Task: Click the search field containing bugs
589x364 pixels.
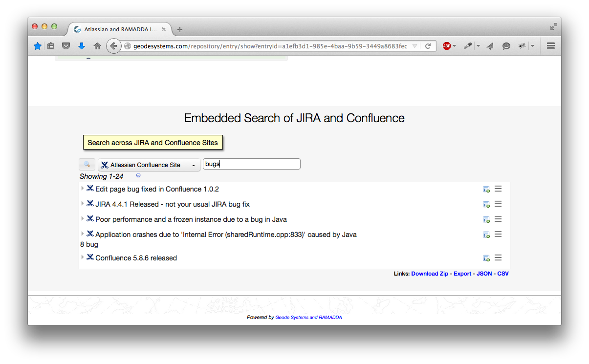Action: tap(252, 164)
